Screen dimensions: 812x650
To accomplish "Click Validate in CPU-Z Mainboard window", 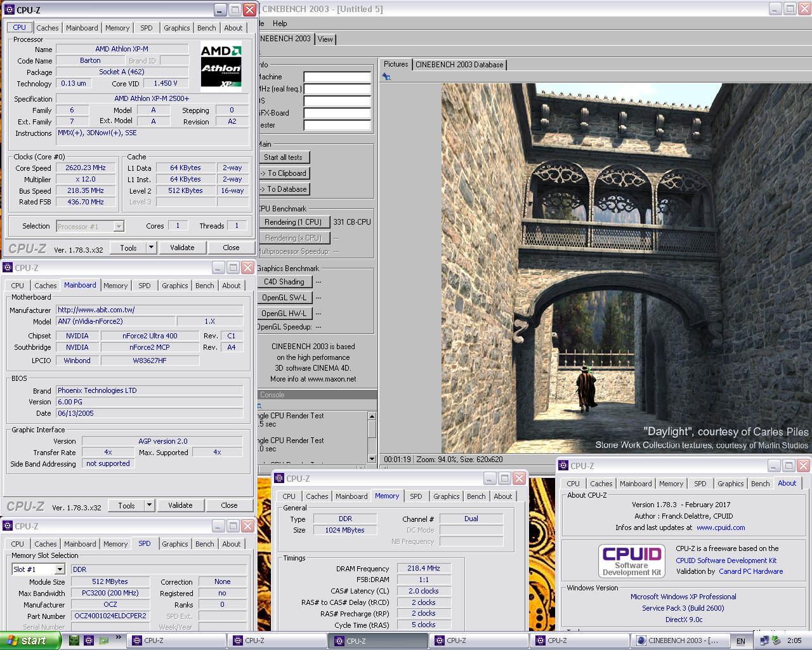I will point(181,505).
